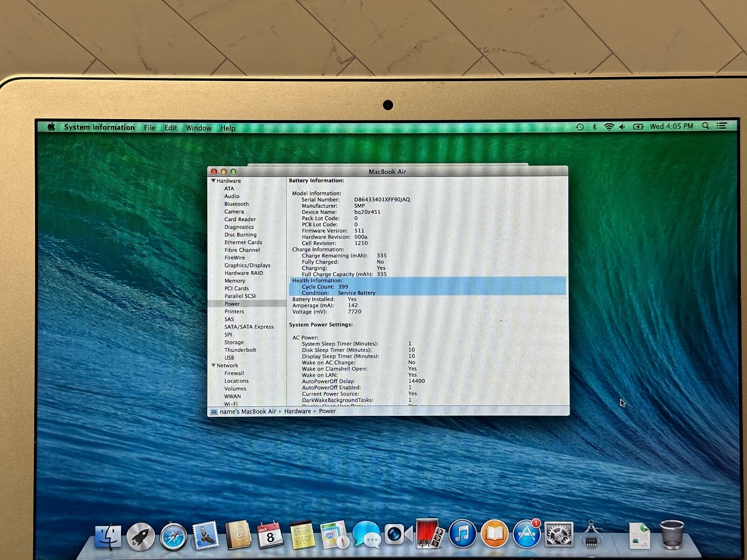Select Storage in the sidebar

point(234,343)
